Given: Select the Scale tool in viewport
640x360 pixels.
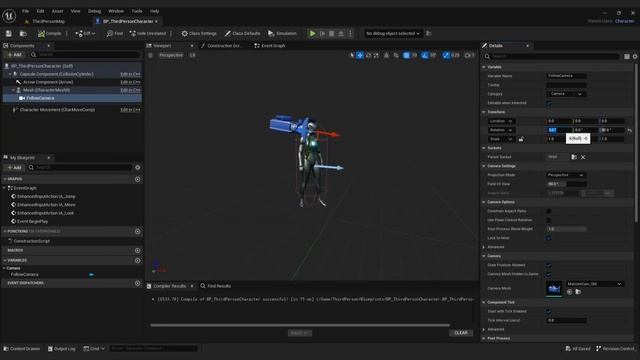Looking at the screenshot, I should tap(376, 55).
